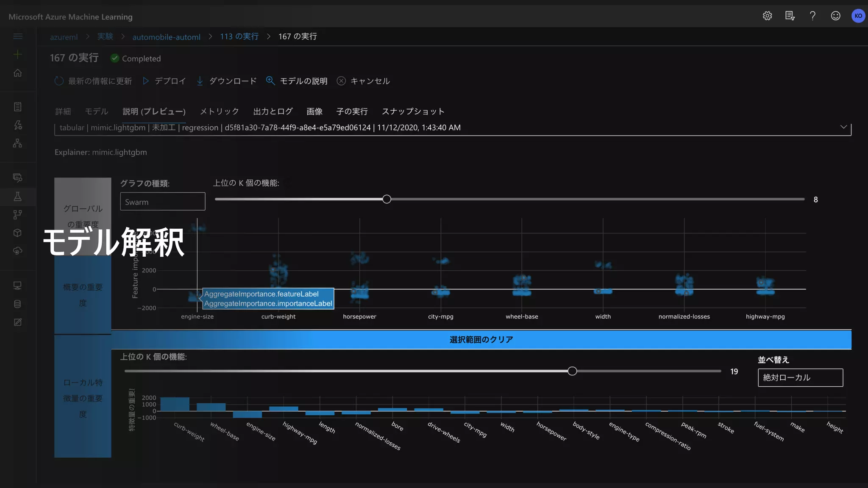Image resolution: width=868 pixels, height=488 pixels.
Task: Expand the explanation selector dropdown chevron
Action: point(843,127)
